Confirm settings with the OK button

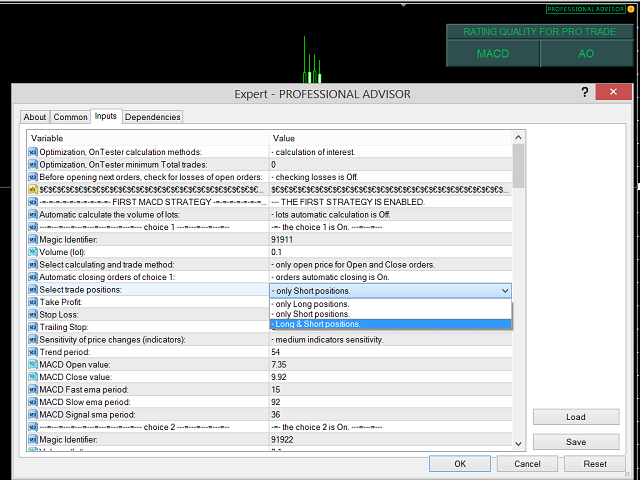point(459,464)
